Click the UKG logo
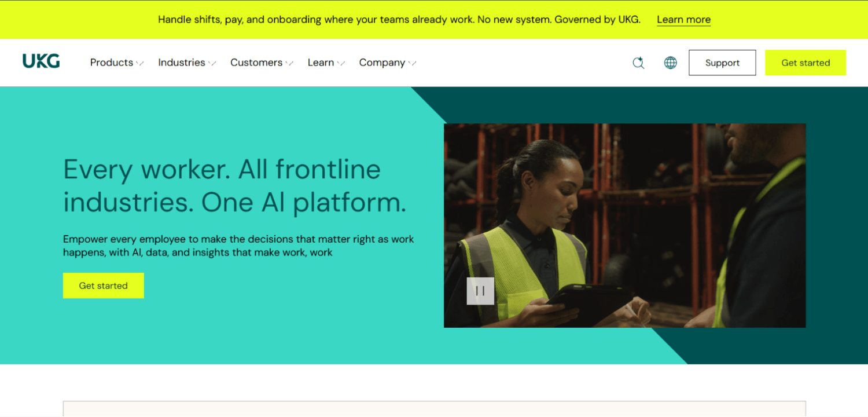This screenshot has width=868, height=417. pos(41,61)
